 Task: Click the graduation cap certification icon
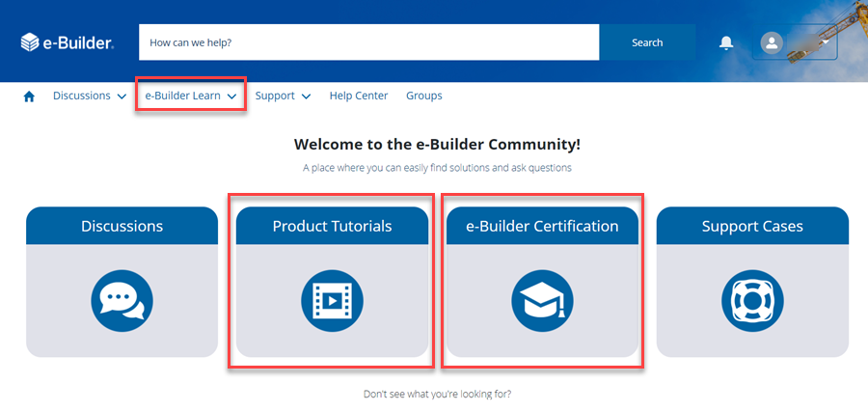pyautogui.click(x=542, y=299)
